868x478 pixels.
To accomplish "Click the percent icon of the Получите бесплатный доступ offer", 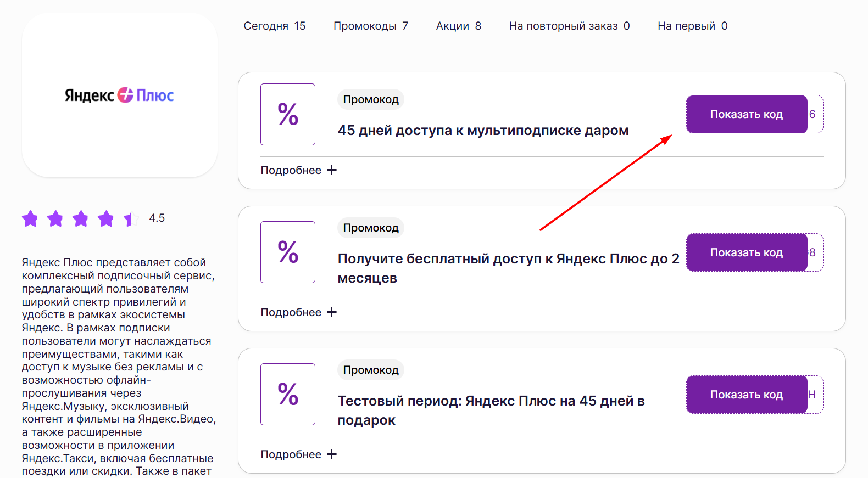I will pos(288,252).
